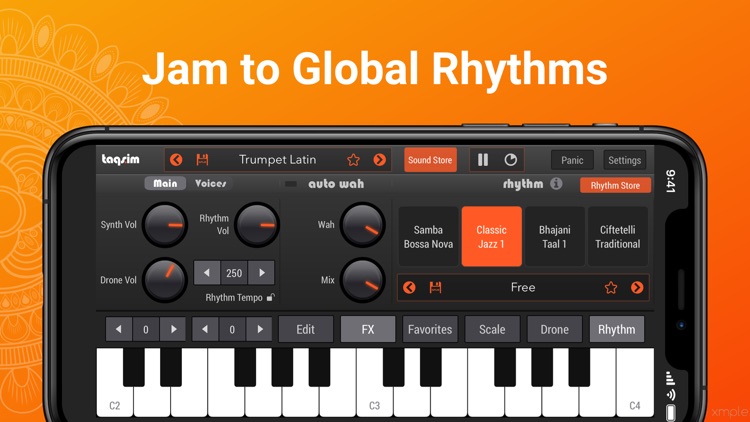
Task: Switch to the Voices tab
Action: pos(210,183)
